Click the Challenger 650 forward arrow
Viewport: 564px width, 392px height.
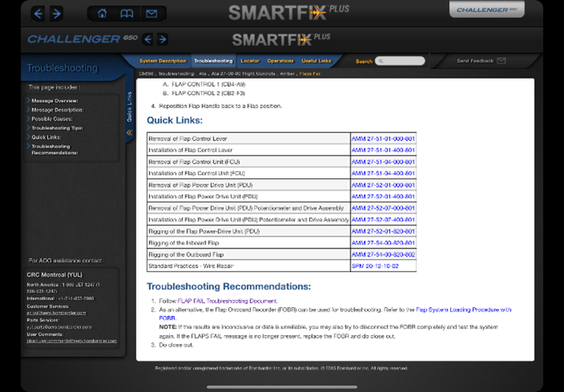(x=163, y=38)
